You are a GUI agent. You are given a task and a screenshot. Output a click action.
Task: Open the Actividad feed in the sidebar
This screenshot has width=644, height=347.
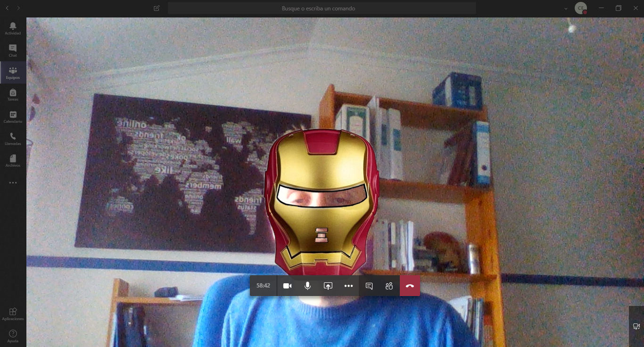(13, 28)
